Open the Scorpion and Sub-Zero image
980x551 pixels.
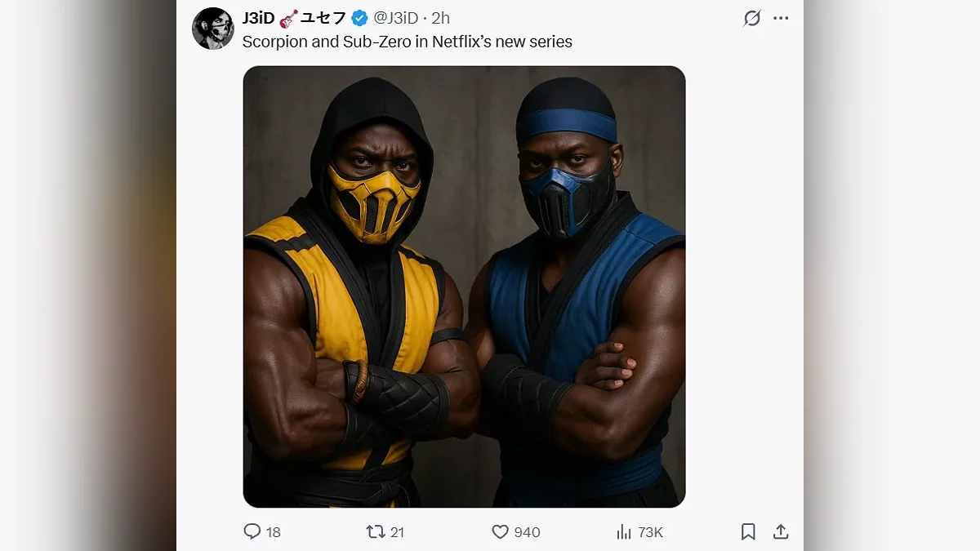(464, 287)
